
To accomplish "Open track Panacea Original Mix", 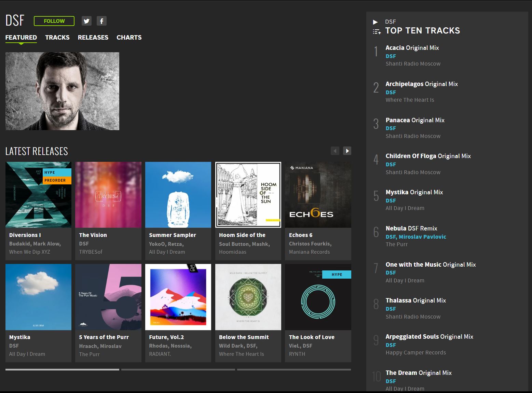I will (415, 120).
